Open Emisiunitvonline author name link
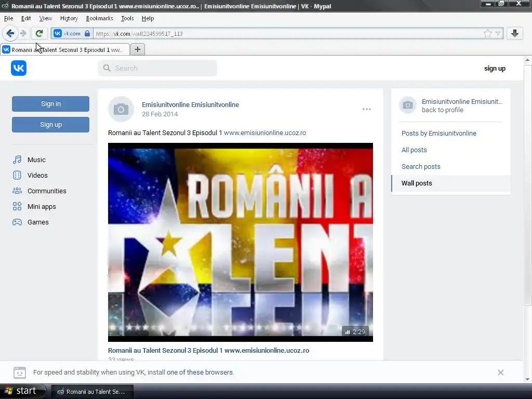This screenshot has height=399, width=532. click(x=190, y=105)
